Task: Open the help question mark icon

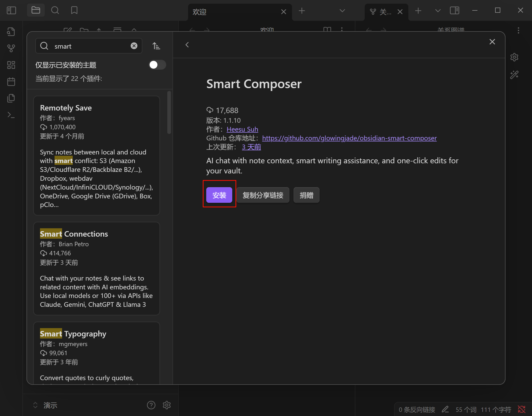Action: point(151,405)
